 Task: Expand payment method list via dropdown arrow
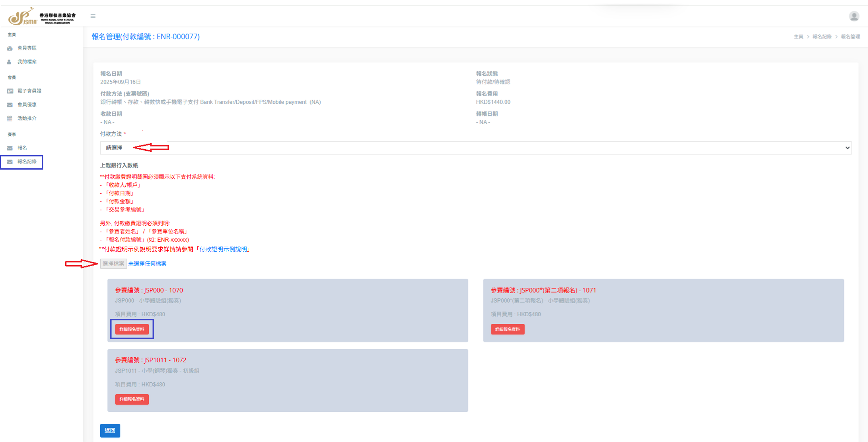(847, 148)
